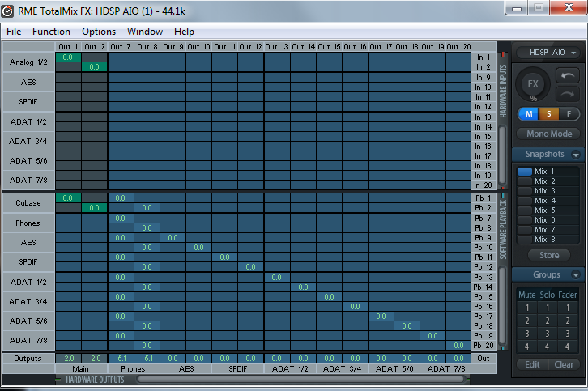Select the Main output label
Image resolution: width=588 pixels, height=391 pixels.
[x=81, y=369]
